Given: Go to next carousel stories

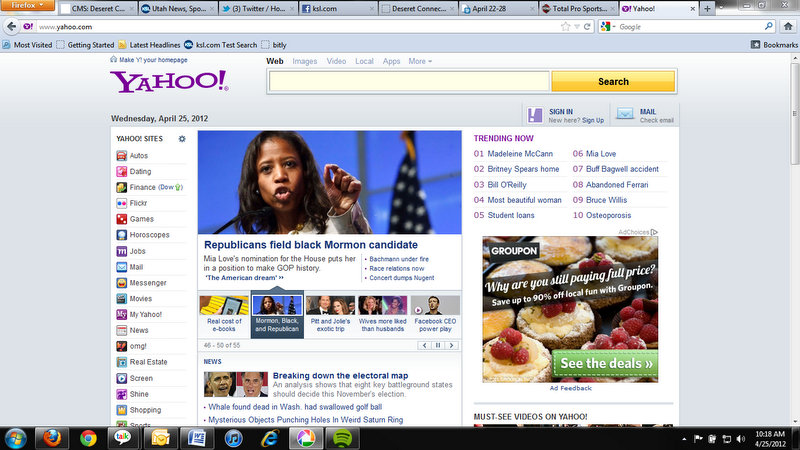Looking at the screenshot, I should coord(451,345).
